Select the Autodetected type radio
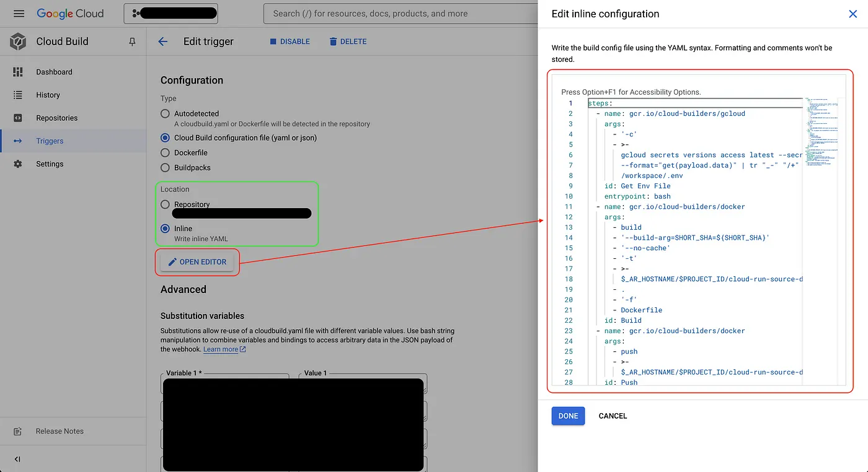868x472 pixels. tap(165, 113)
